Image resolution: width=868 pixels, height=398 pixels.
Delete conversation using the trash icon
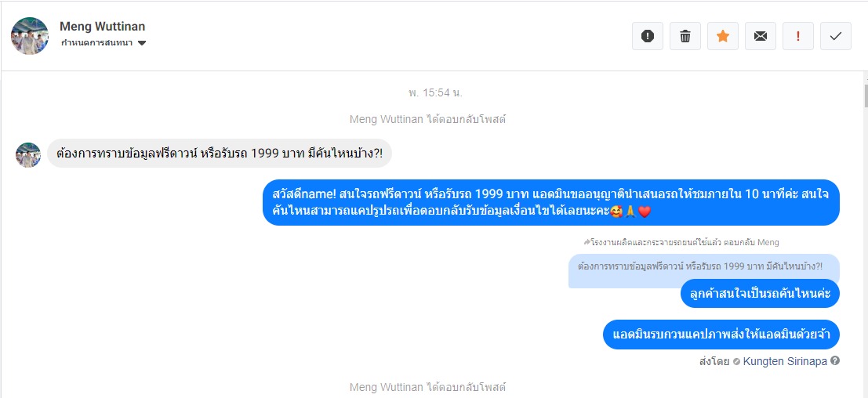point(685,36)
